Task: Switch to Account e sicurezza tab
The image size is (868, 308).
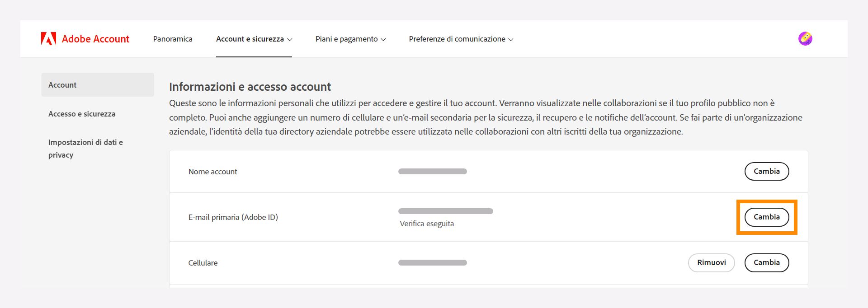Action: [x=250, y=39]
